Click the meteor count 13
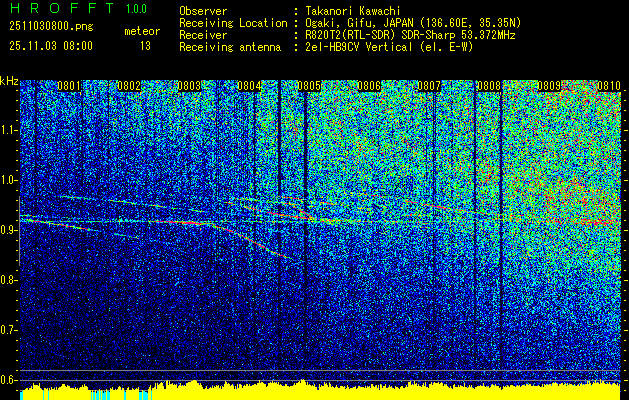Screen dimensions: 629x400 tap(145, 46)
